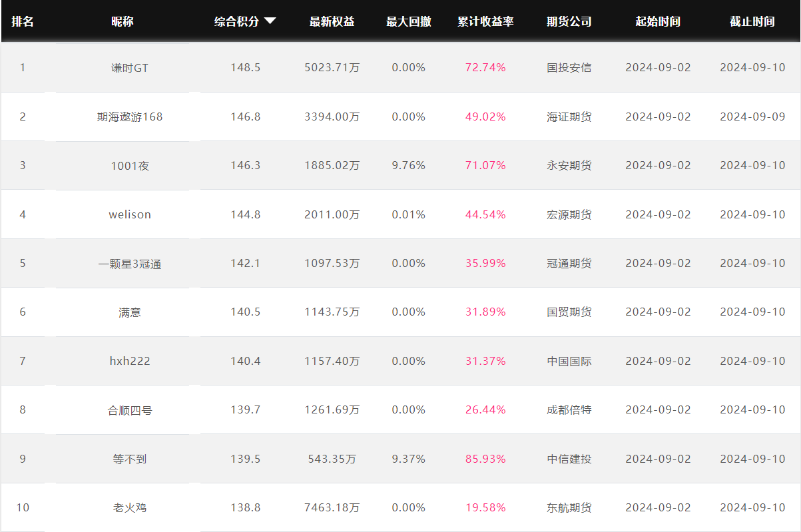Click the return rate 19.58%
Screen dimensions: 801x532
[x=486, y=508]
